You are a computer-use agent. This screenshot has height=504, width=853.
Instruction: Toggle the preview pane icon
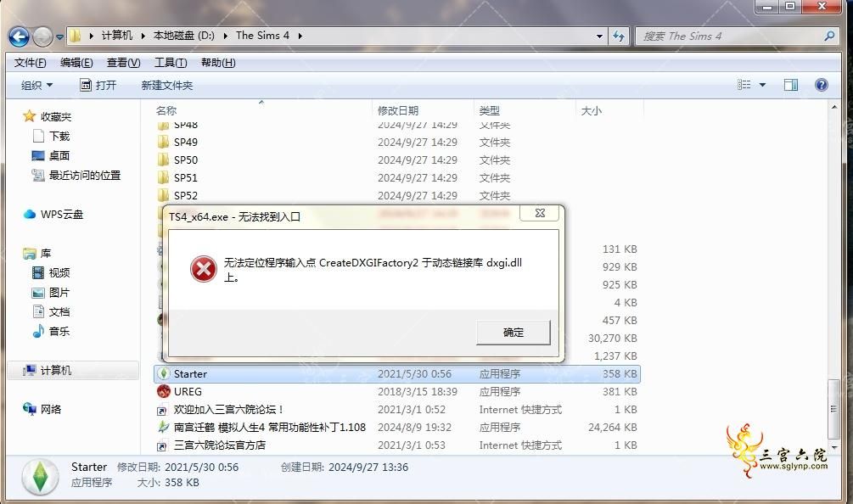(x=791, y=84)
